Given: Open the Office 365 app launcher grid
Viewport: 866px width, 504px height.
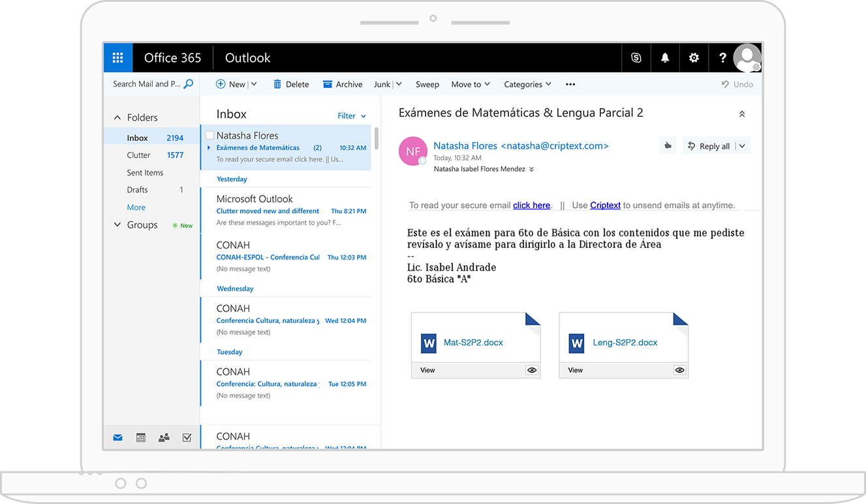Looking at the screenshot, I should coord(117,58).
